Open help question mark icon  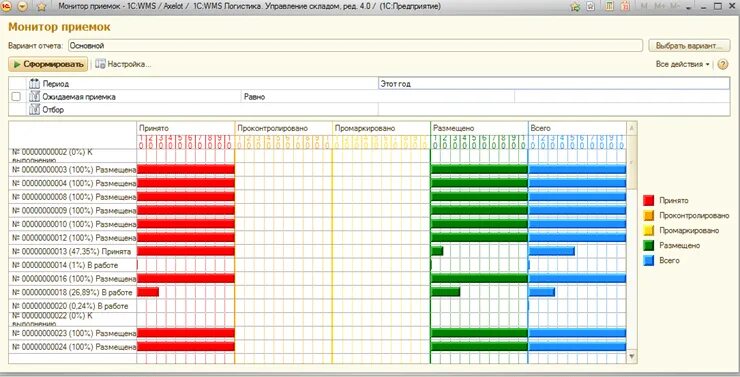point(723,64)
